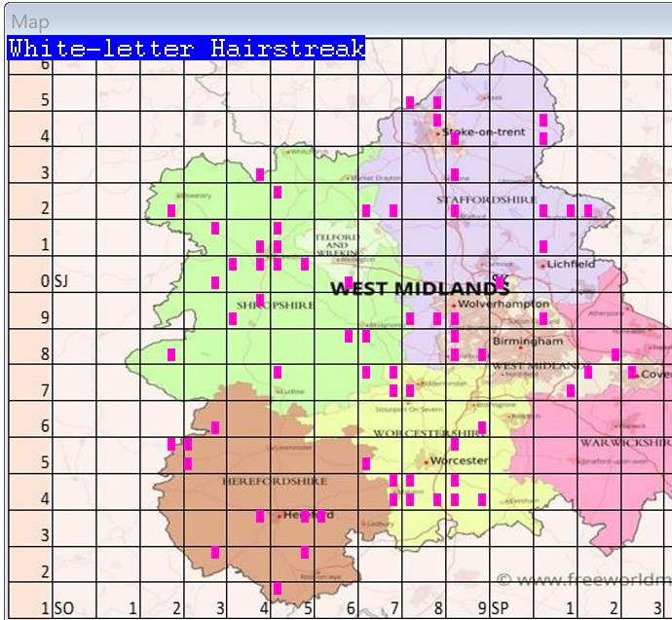Click the southernmost magenta marker on the map
This screenshot has width=672, height=620.
click(x=278, y=589)
